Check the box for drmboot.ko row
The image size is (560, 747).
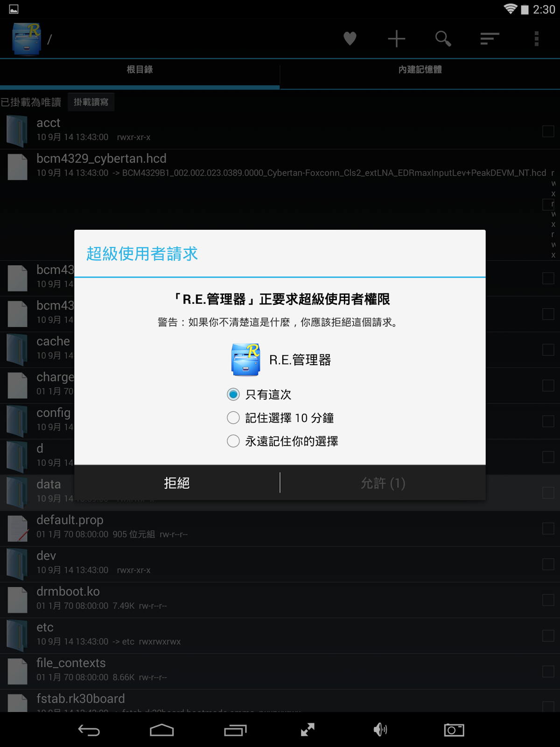pyautogui.click(x=548, y=600)
